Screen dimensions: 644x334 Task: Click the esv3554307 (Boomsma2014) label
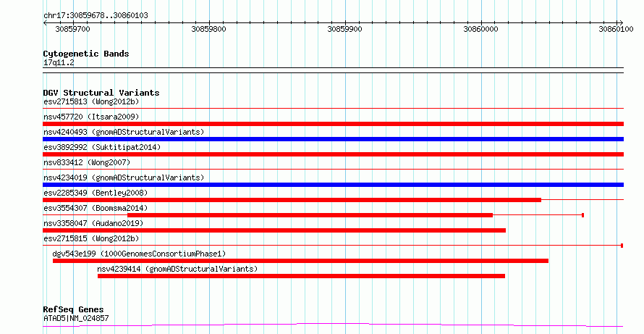click(96, 208)
